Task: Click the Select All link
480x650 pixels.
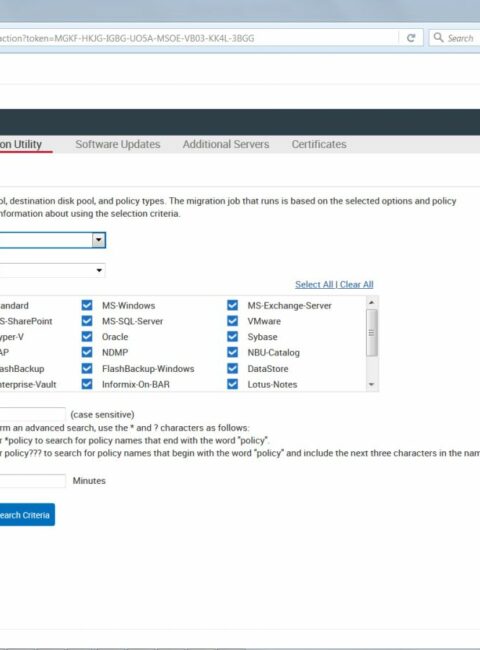Action: pyautogui.click(x=314, y=284)
